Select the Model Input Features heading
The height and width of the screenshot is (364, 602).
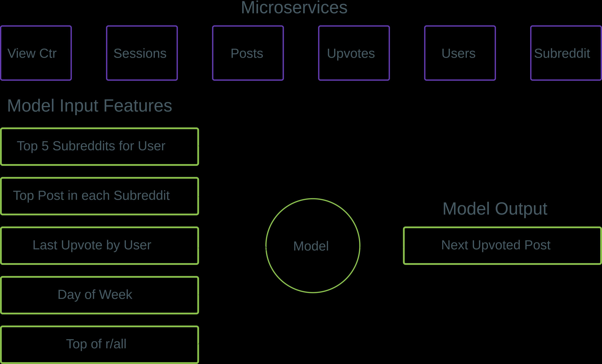(89, 106)
